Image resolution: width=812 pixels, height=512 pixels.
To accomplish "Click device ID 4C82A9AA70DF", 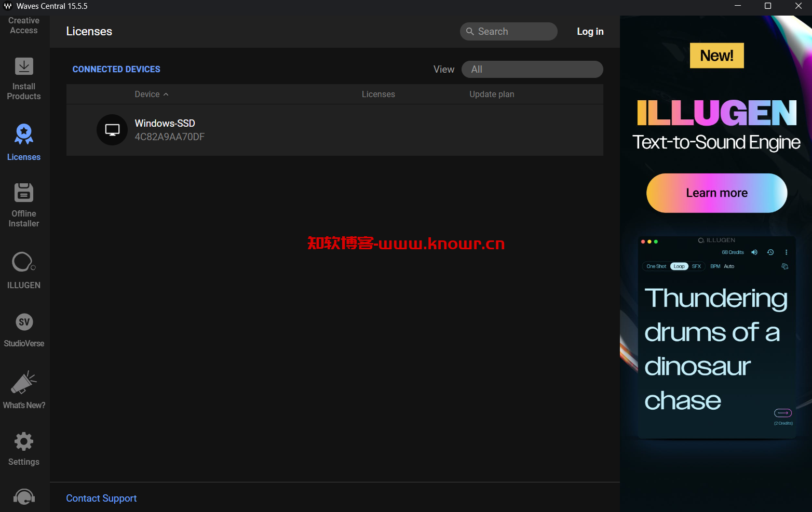I will [170, 137].
